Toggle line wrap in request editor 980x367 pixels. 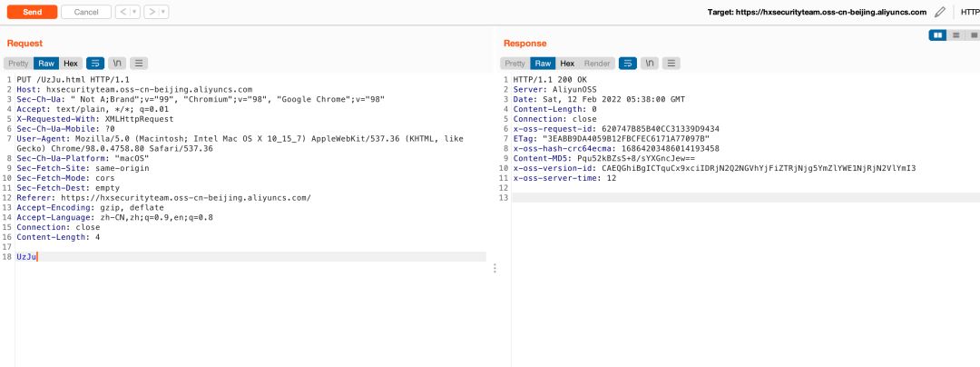tap(95, 64)
